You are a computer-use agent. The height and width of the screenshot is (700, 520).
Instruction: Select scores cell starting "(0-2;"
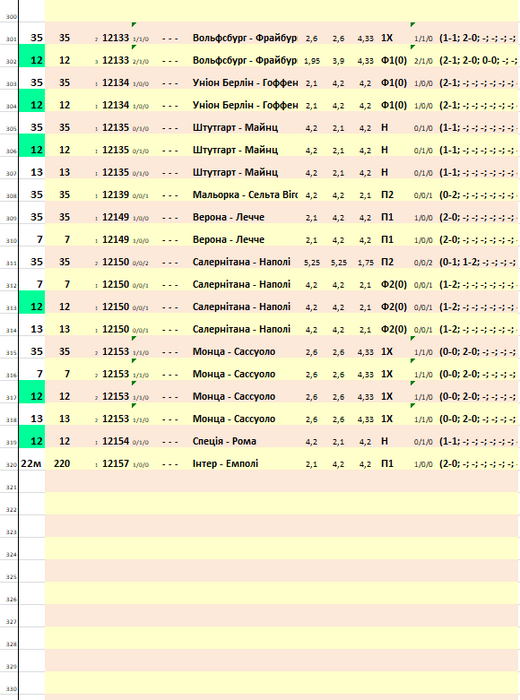[x=478, y=195]
